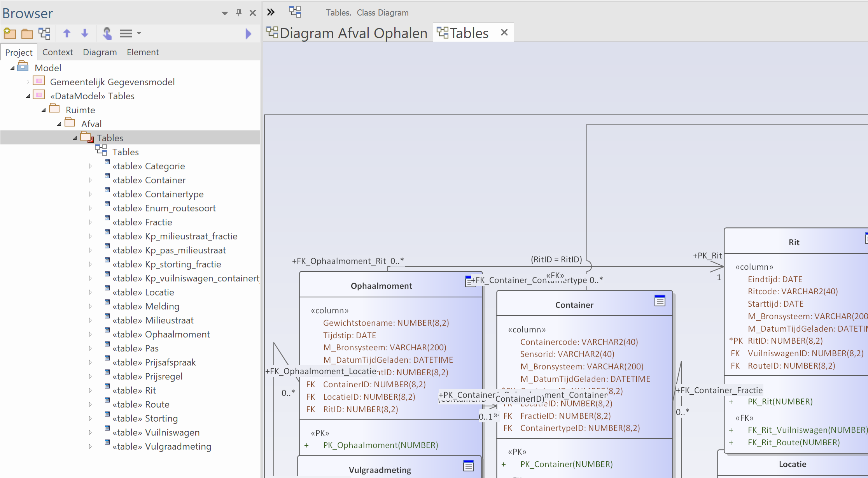Expand the Categorie table node
868x478 pixels.
[x=90, y=166]
